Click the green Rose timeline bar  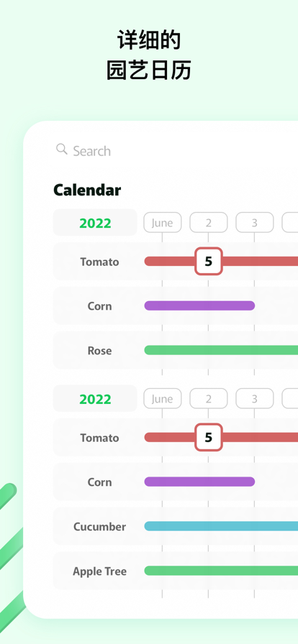pos(221,350)
